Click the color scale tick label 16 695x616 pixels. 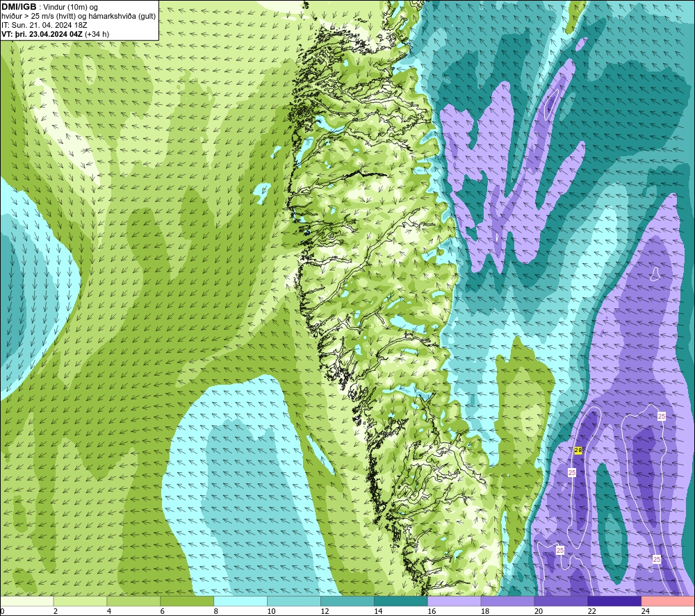point(432,611)
